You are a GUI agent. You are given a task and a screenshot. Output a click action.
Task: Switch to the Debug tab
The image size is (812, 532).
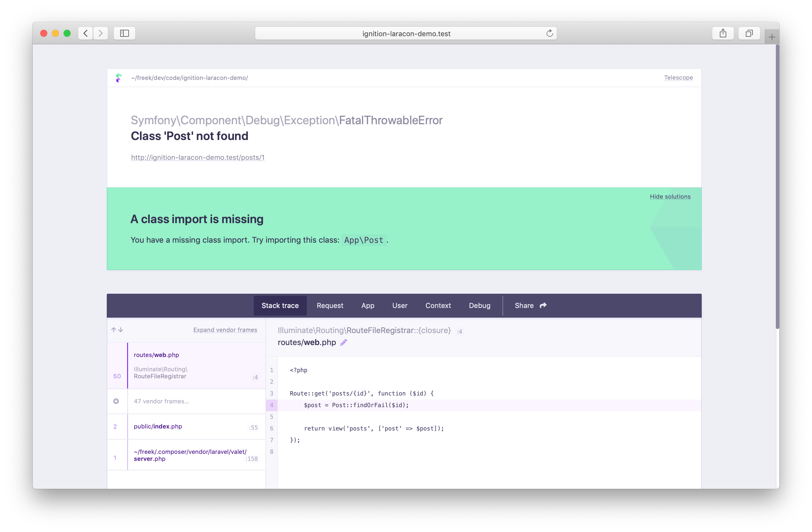click(x=479, y=305)
